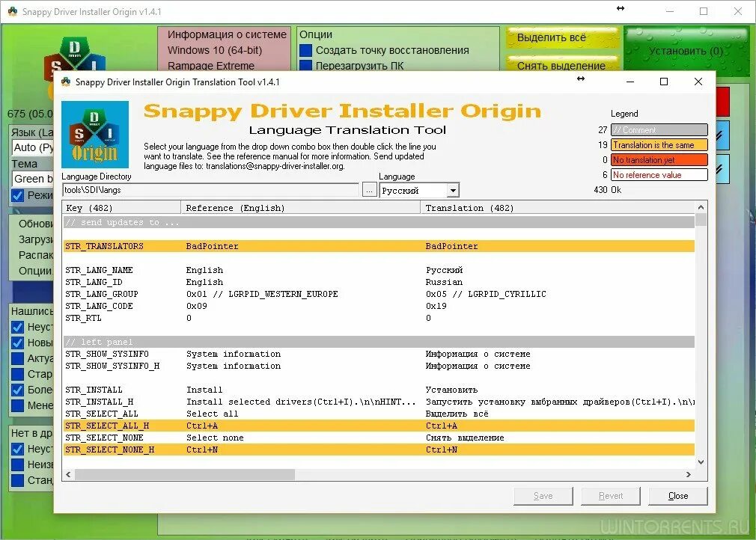Click the Revert button

[611, 496]
